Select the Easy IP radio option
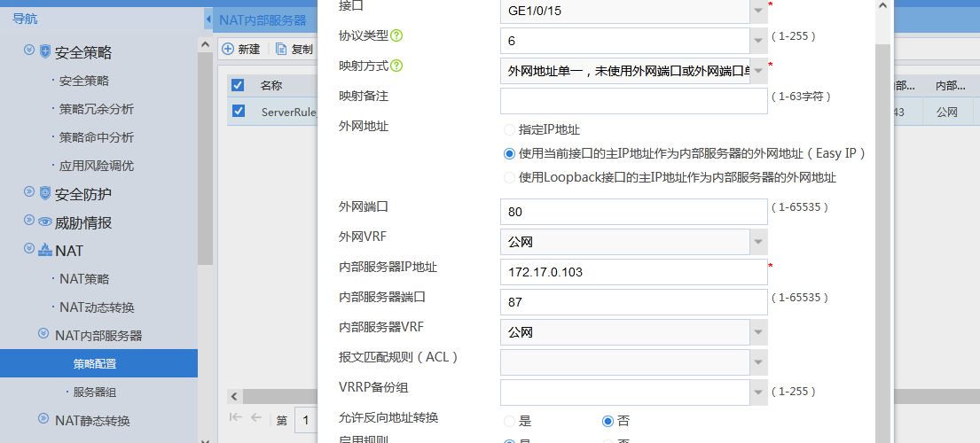Viewport: 980px width, 443px height. click(x=509, y=153)
